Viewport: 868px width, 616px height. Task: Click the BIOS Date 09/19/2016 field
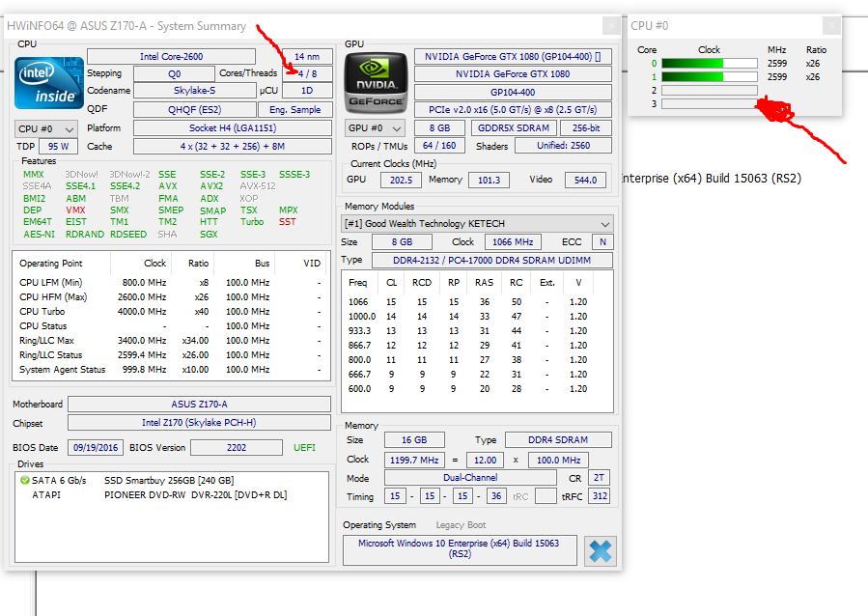tap(96, 447)
